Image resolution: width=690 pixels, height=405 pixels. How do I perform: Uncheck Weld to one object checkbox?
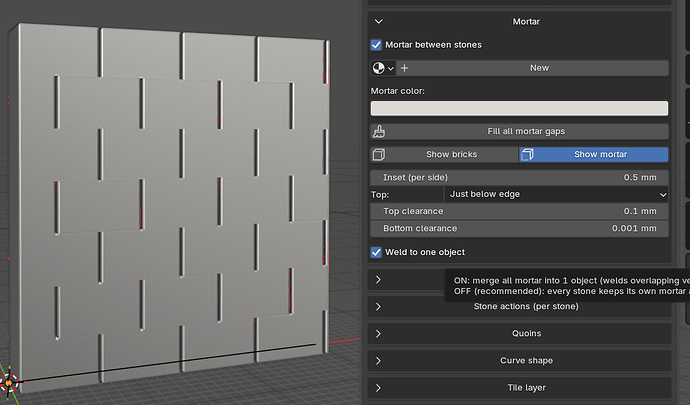click(376, 252)
